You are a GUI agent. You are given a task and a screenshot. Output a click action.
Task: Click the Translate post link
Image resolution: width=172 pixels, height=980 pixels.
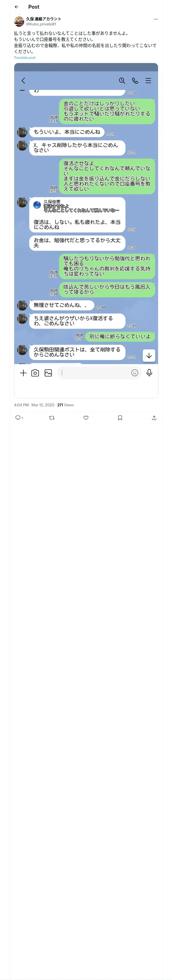point(25,58)
